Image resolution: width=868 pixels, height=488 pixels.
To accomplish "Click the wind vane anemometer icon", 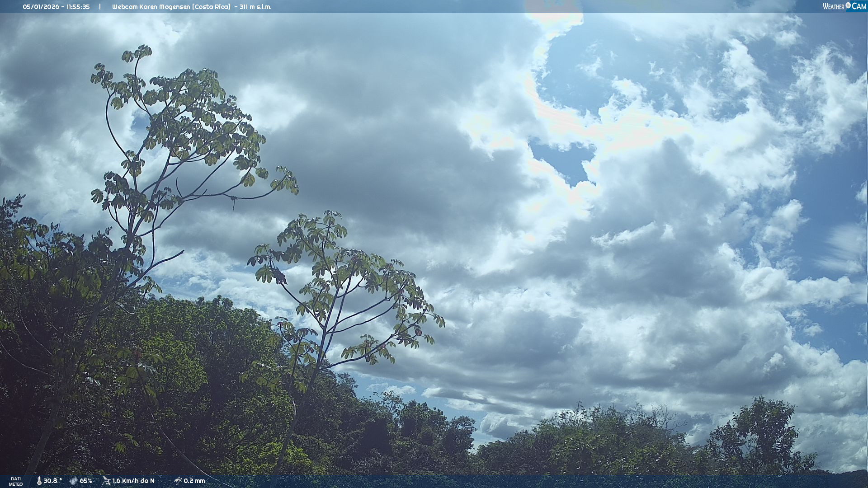I will (x=106, y=481).
